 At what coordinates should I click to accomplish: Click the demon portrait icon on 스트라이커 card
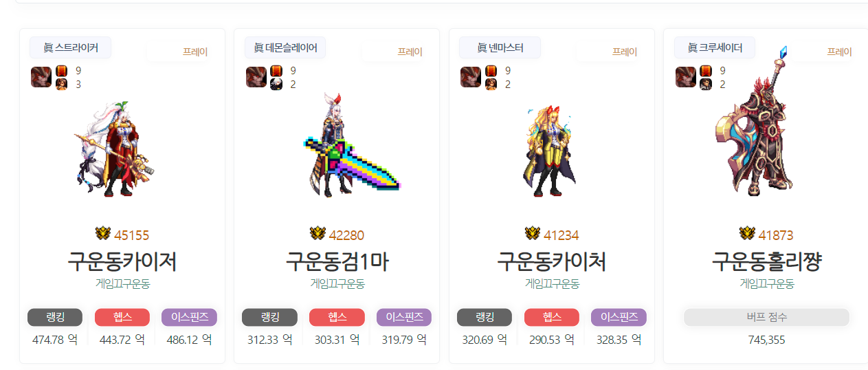(41, 77)
